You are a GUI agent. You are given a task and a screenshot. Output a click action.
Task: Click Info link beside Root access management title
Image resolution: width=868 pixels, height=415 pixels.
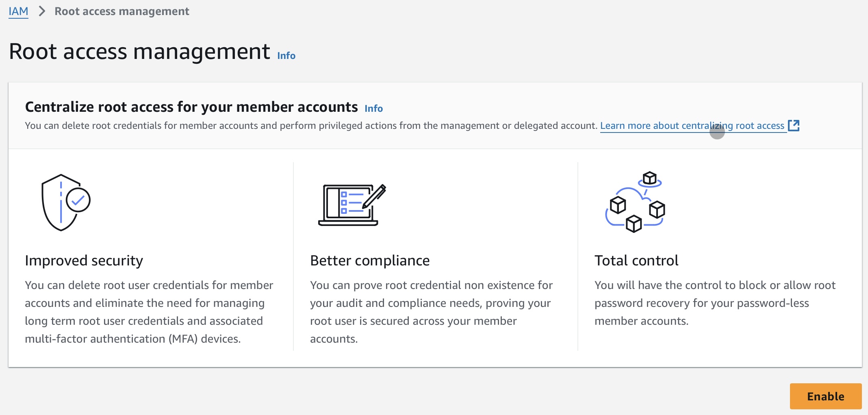[x=286, y=56]
